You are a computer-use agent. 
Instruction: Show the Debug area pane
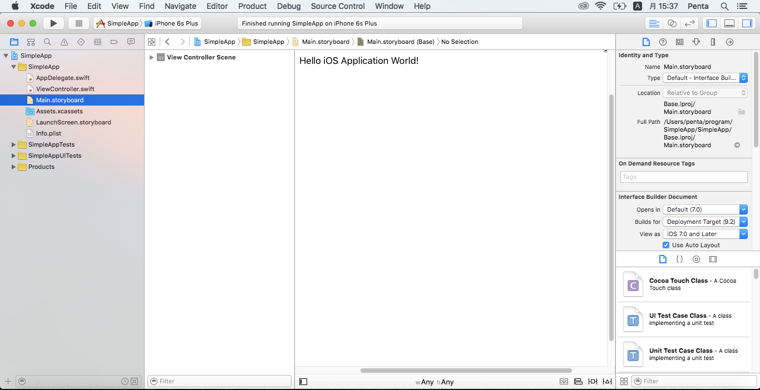pyautogui.click(x=729, y=23)
